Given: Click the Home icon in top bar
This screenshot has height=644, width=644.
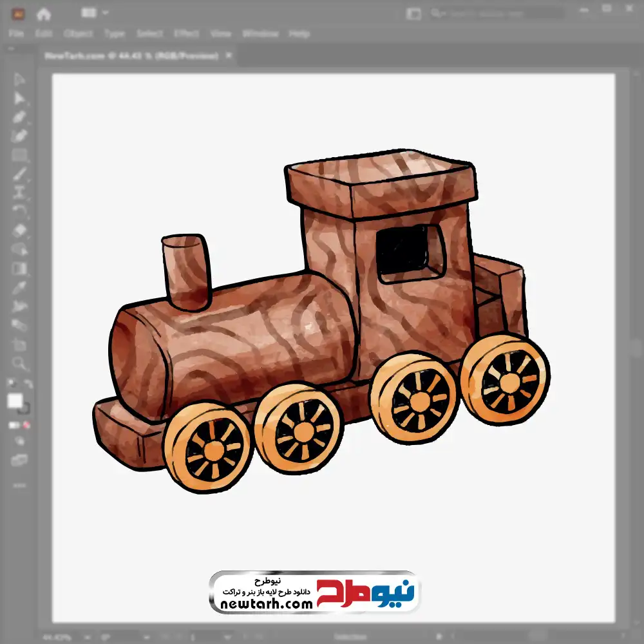Looking at the screenshot, I should click(44, 14).
